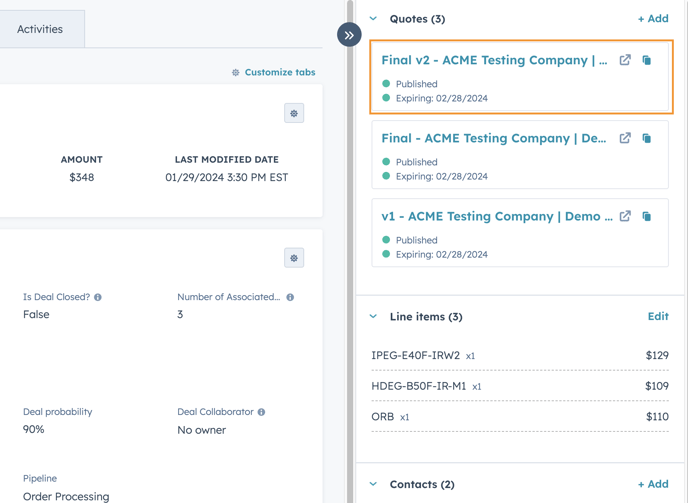This screenshot has width=688, height=503.
Task: Open v1 quote external link icon
Action: pyautogui.click(x=625, y=216)
